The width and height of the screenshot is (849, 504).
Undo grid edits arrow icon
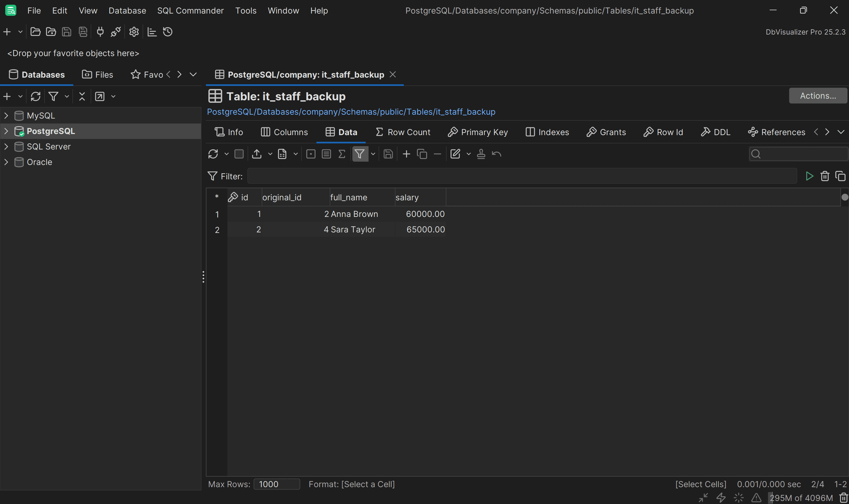(x=497, y=154)
